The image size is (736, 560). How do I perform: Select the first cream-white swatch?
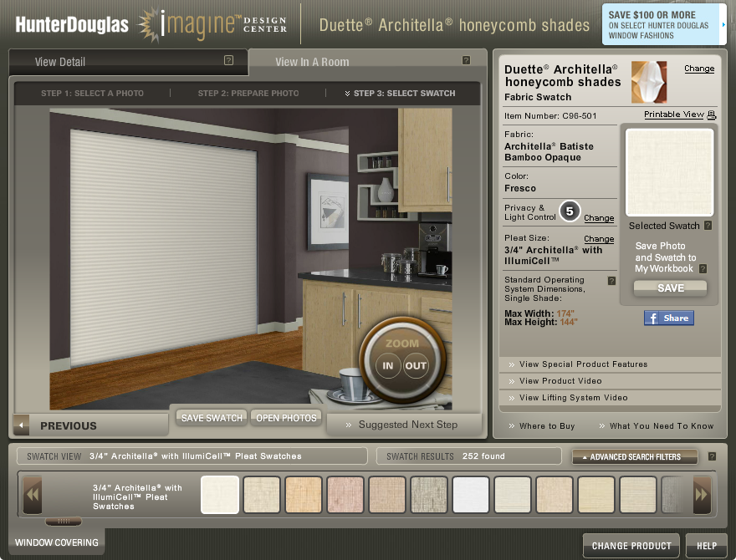220,495
